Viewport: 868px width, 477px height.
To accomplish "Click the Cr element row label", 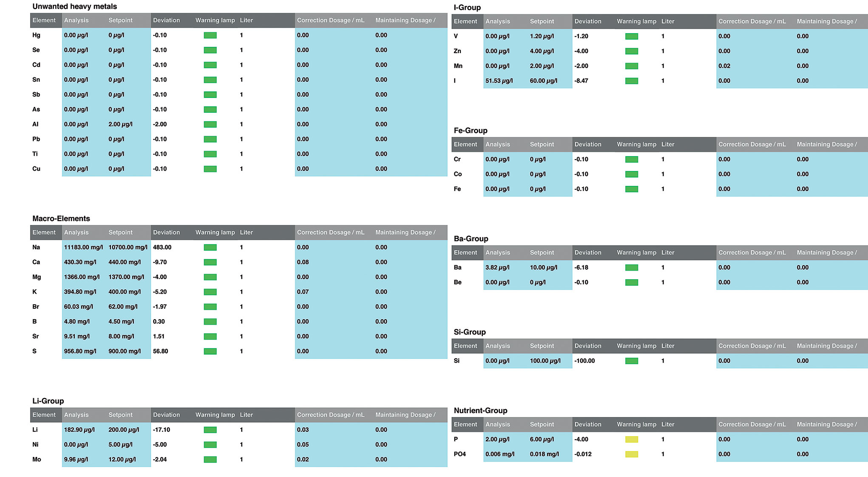I will tap(457, 159).
